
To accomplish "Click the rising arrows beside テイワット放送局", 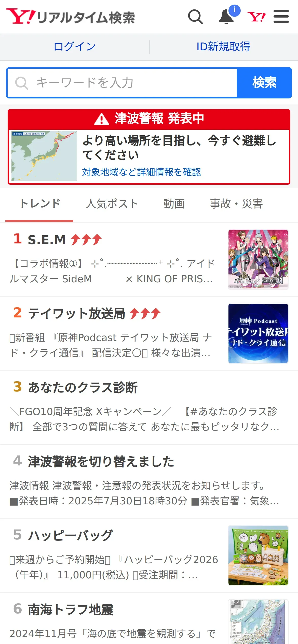I will [145, 314].
